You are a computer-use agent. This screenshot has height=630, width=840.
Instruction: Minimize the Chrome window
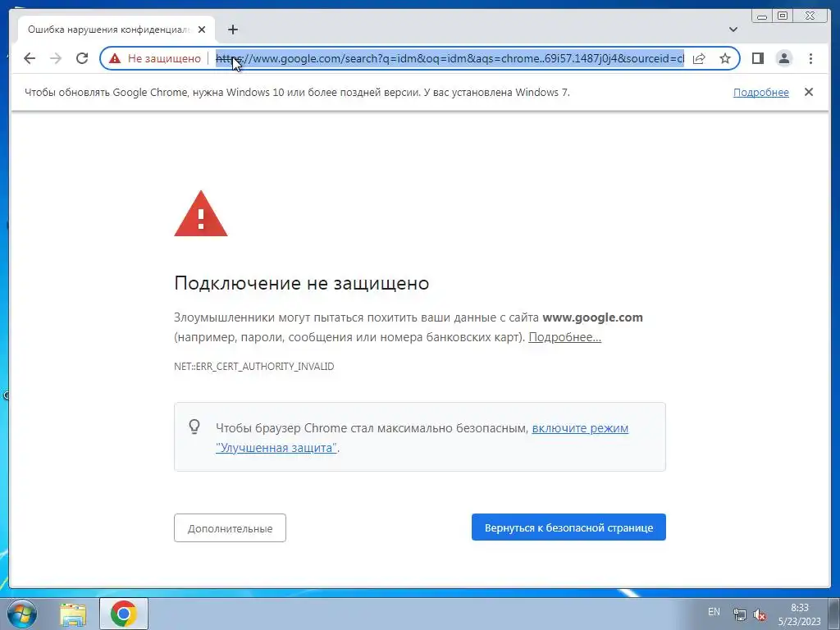click(762, 16)
